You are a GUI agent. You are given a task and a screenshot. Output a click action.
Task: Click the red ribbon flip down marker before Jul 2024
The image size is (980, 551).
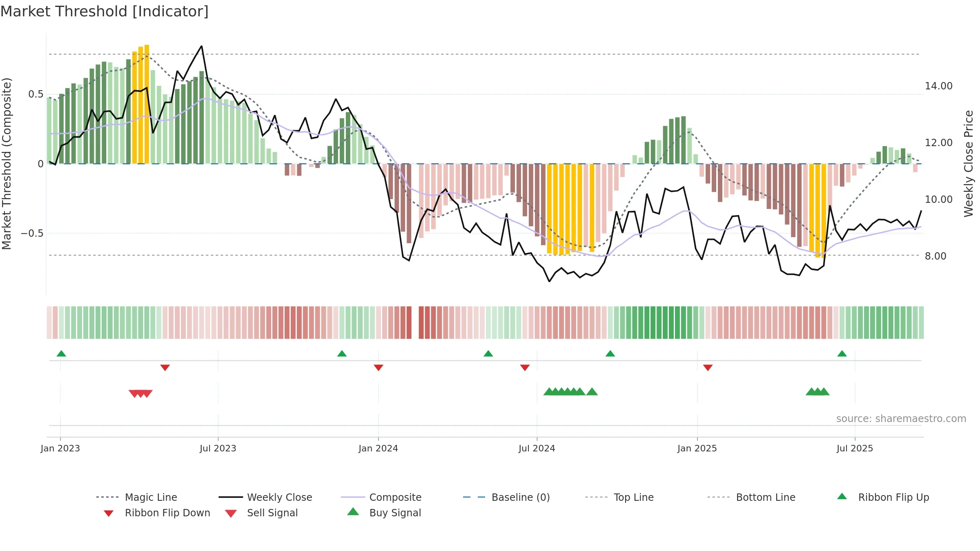tap(525, 368)
